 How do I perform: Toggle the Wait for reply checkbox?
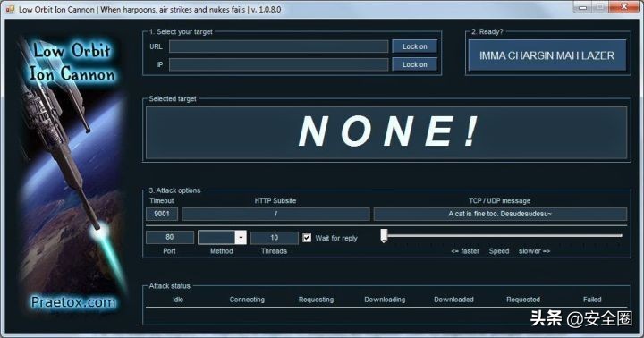pos(307,238)
